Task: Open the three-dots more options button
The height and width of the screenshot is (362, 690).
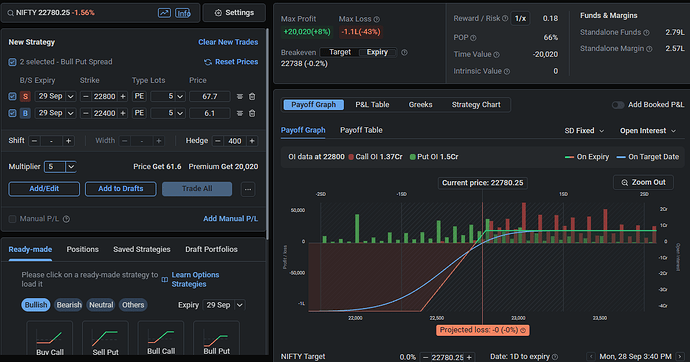Action: click(248, 189)
